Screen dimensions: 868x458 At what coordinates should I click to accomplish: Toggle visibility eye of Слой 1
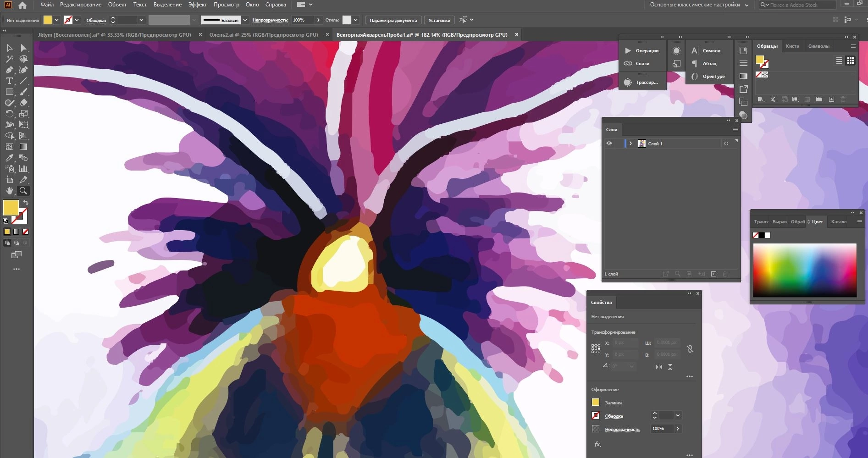point(609,143)
